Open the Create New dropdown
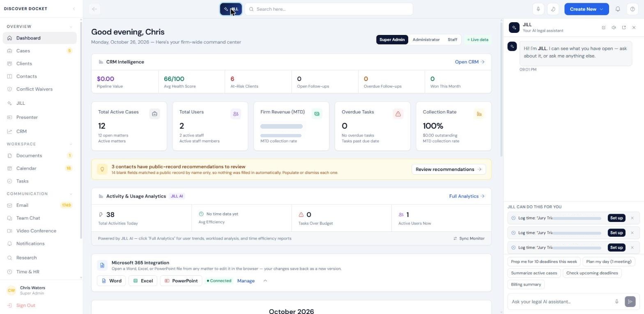Viewport: 644px width, 314px height. (586, 9)
